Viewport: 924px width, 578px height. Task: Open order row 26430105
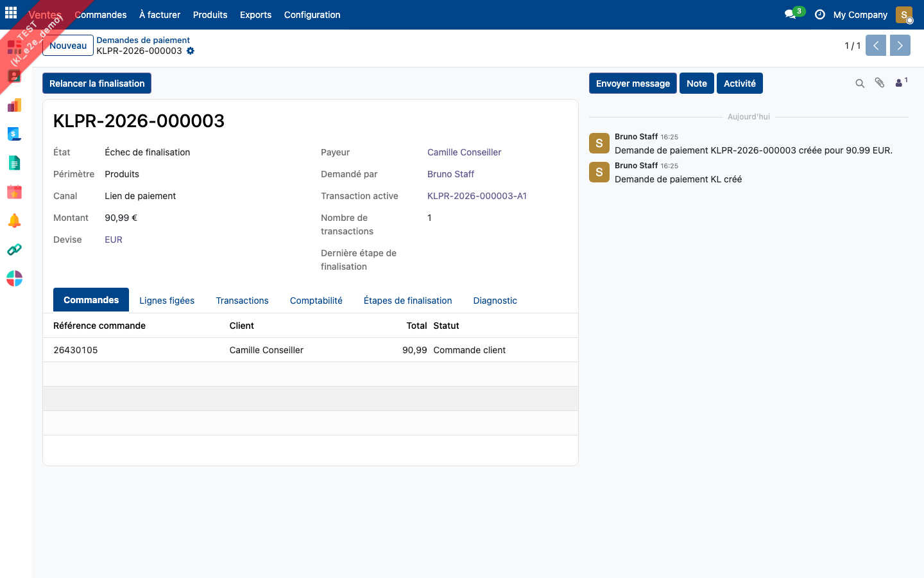[311, 350]
